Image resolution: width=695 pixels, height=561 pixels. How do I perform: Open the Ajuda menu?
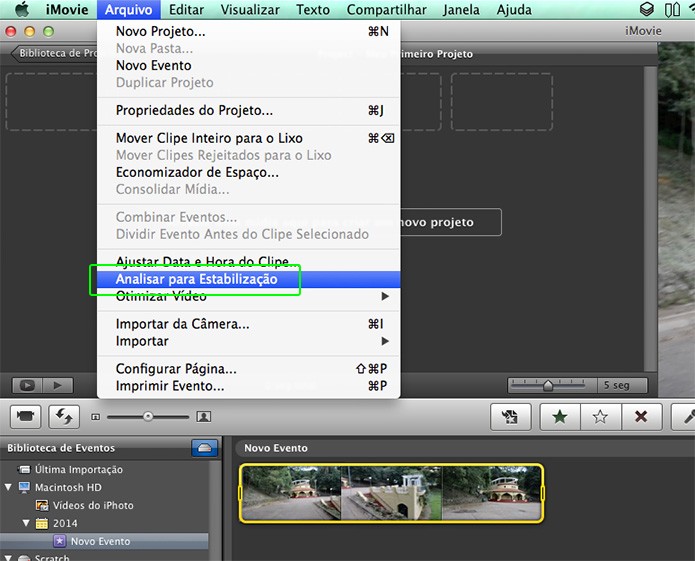coord(514,9)
